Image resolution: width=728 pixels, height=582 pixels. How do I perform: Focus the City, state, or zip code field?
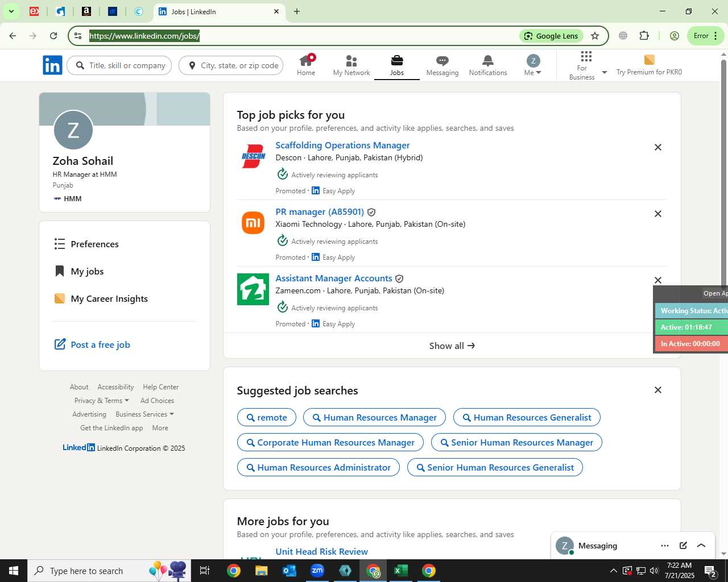coord(231,65)
